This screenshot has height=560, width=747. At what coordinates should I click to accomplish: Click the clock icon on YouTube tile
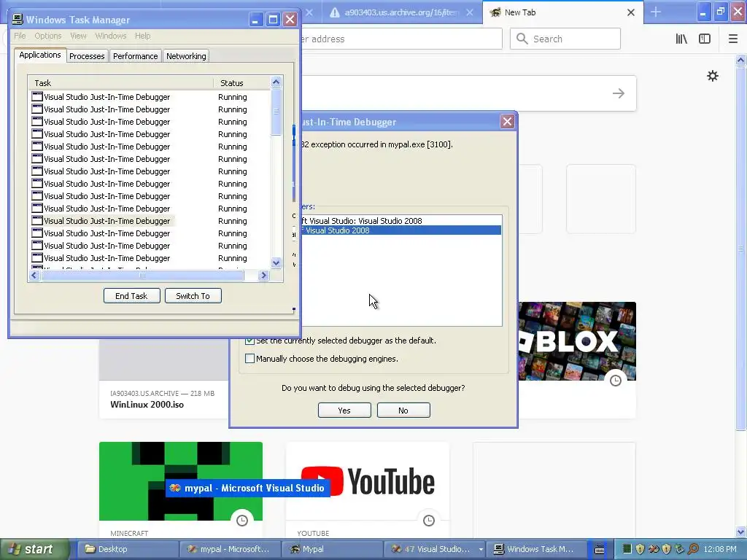[429, 521]
